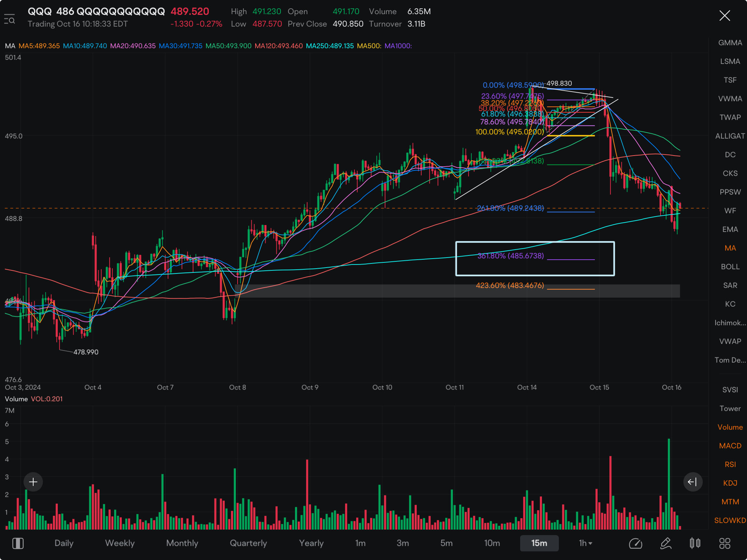The image size is (747, 560).
Task: Enable the DC indicator
Action: click(x=730, y=155)
